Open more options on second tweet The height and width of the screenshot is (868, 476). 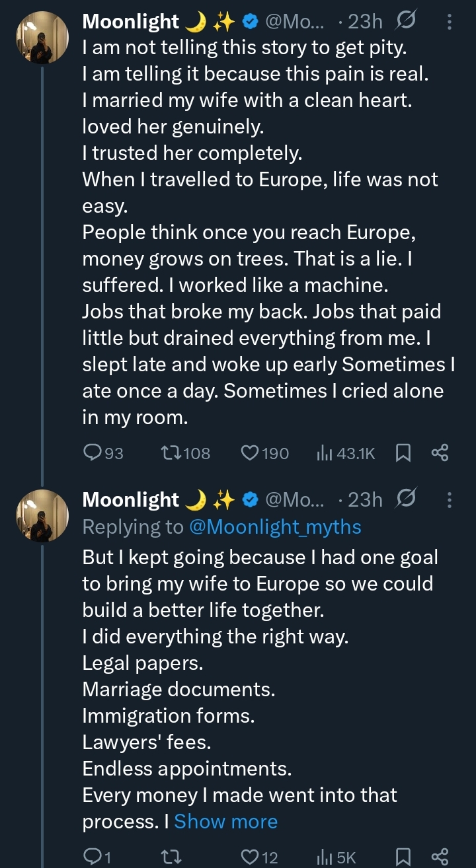point(450,500)
